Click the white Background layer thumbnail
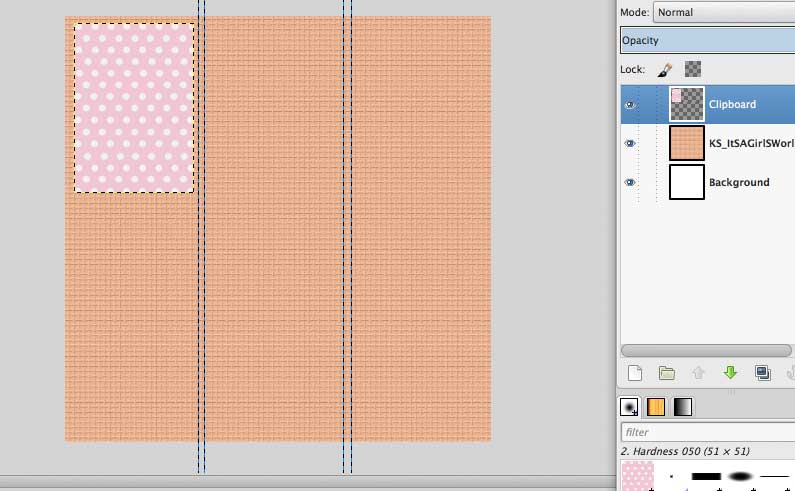 [687, 182]
